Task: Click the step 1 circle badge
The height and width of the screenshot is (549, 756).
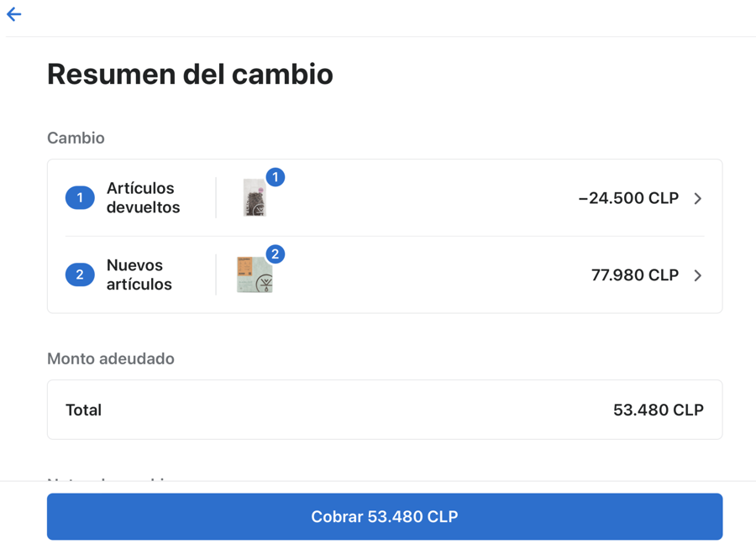Action: tap(80, 198)
